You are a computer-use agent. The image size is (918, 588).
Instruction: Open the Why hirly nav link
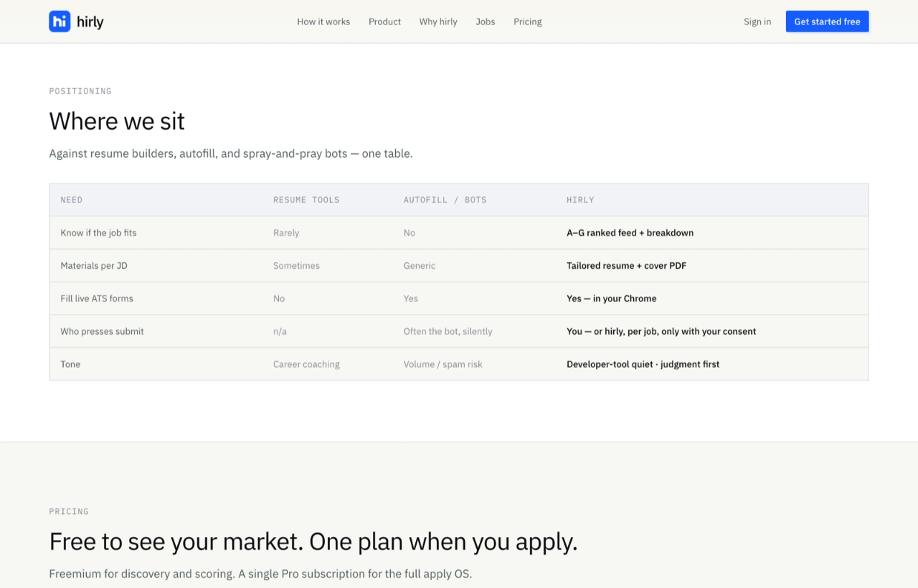(x=438, y=22)
